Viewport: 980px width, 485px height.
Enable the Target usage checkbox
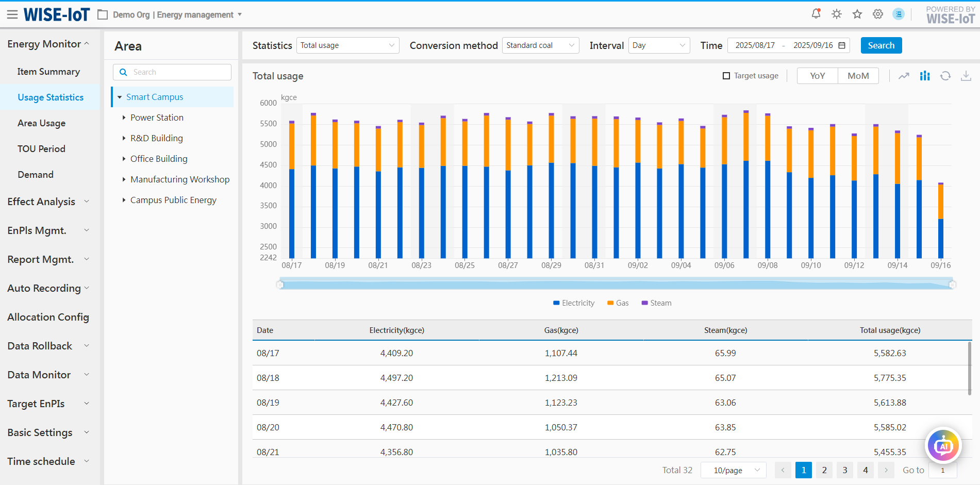pyautogui.click(x=726, y=76)
